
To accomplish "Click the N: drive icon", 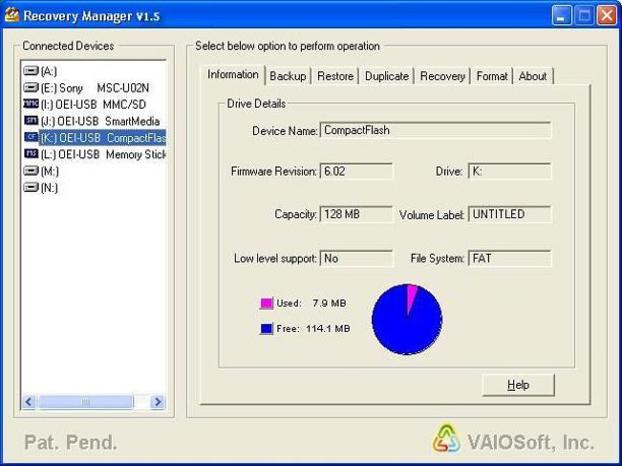I will pyautogui.click(x=30, y=187).
